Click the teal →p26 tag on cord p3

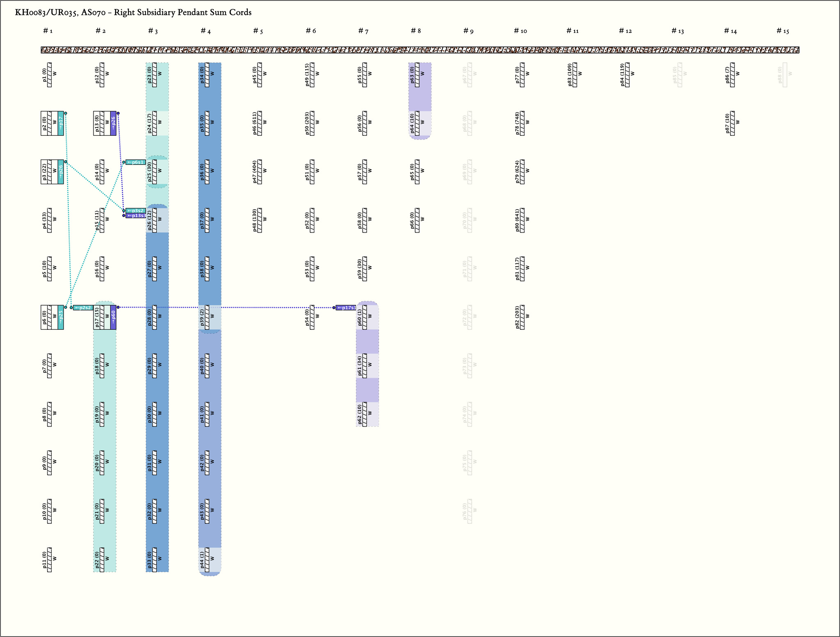tap(61, 171)
